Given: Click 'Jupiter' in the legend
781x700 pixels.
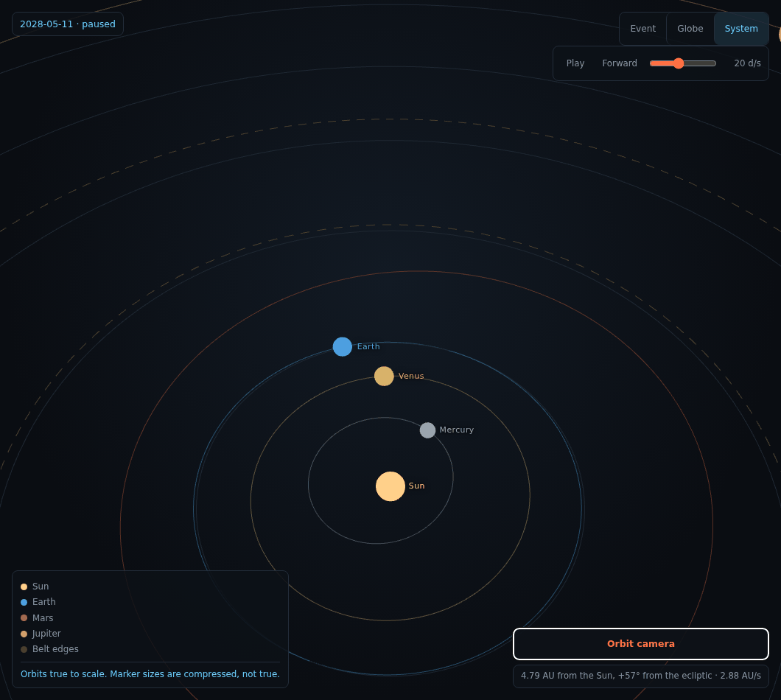Looking at the screenshot, I should pyautogui.click(x=46, y=634).
